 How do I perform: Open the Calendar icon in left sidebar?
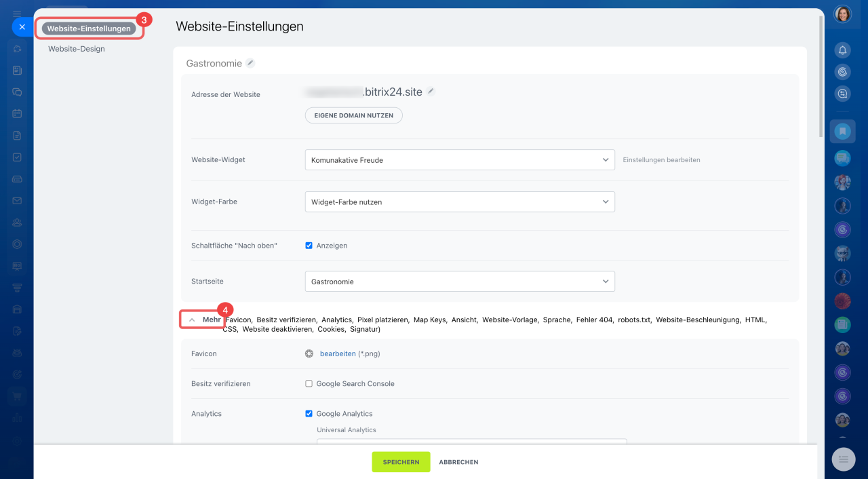pyautogui.click(x=17, y=113)
